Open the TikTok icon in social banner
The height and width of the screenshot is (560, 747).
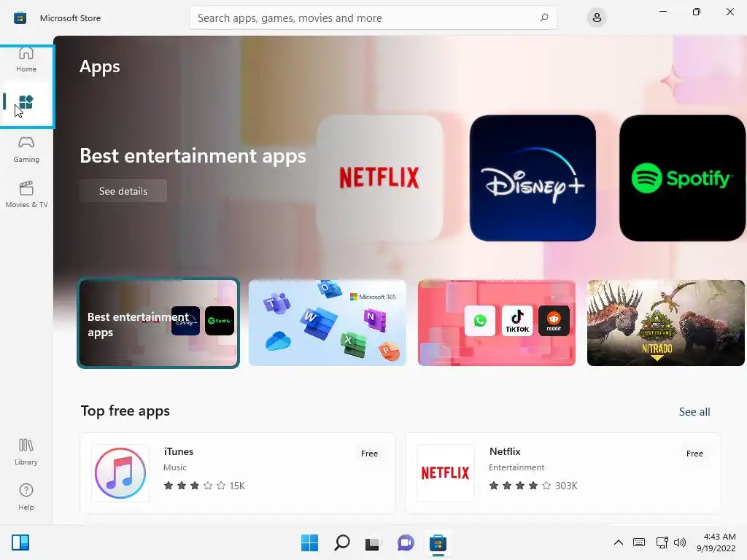click(x=517, y=321)
